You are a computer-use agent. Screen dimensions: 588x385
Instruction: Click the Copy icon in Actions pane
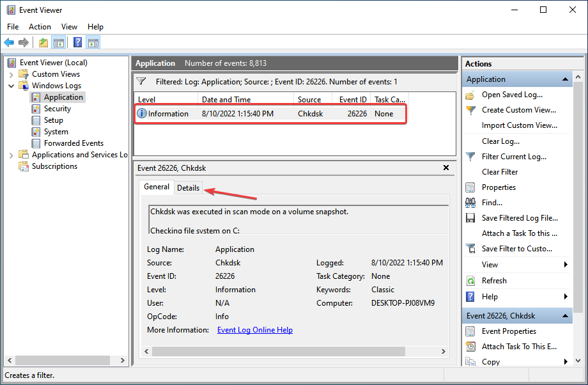point(470,362)
